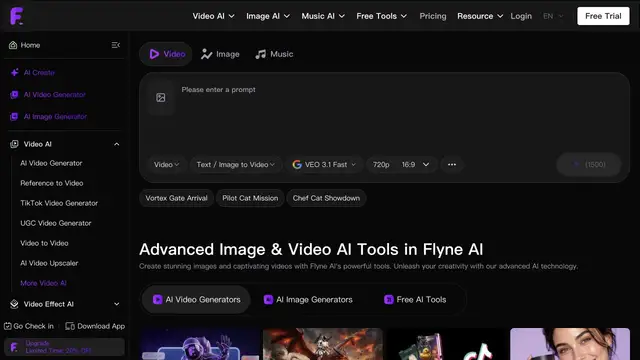Click the upgrade banner logo icon
Screen dimensions: 640x360
[x=14, y=347]
